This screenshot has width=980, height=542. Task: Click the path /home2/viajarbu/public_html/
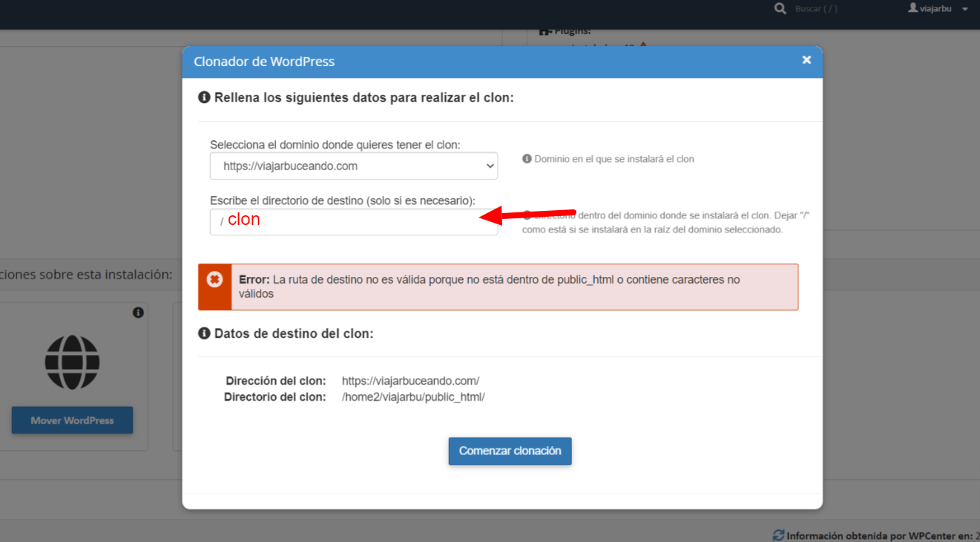click(x=413, y=397)
